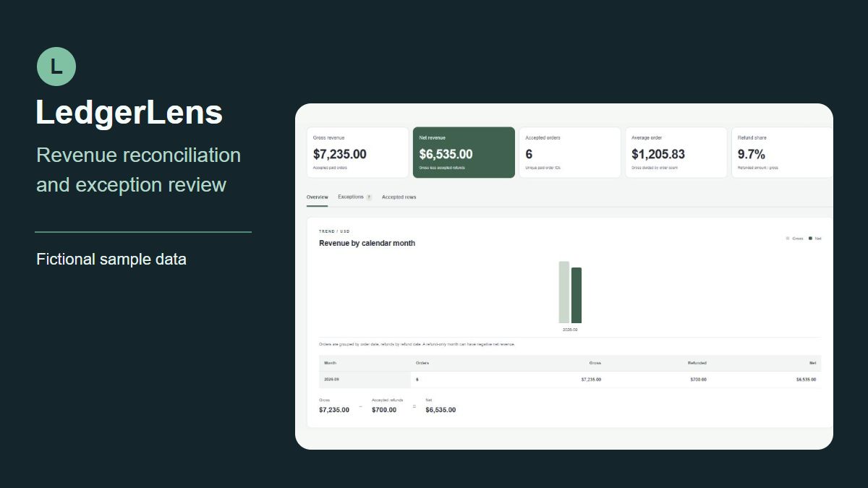Open the Accepted rows tab
The width and height of the screenshot is (868, 488).
[399, 197]
